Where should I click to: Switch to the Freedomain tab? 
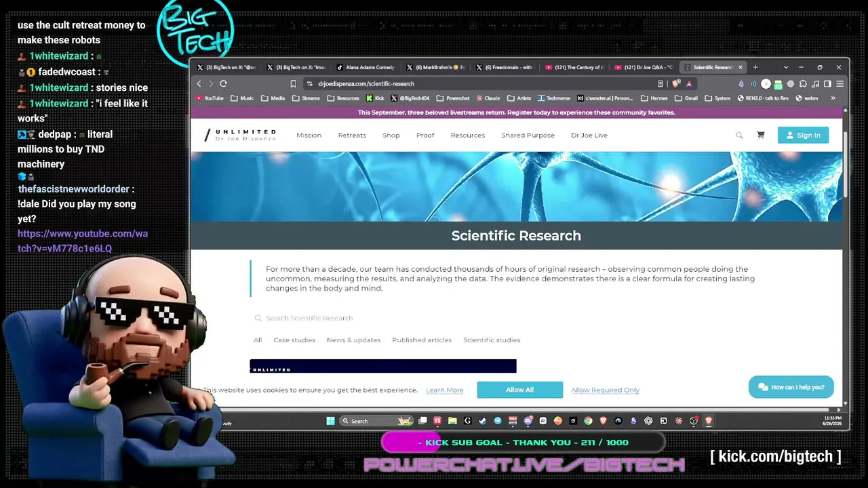tap(506, 67)
